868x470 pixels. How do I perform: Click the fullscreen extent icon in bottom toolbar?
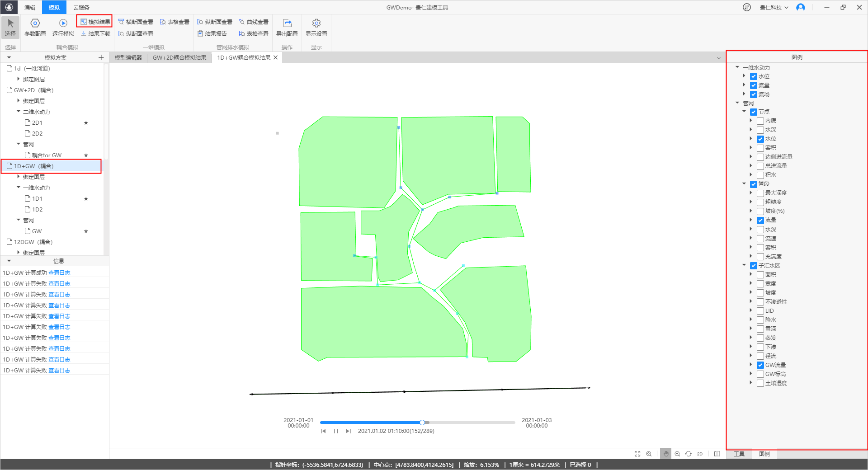(x=637, y=454)
